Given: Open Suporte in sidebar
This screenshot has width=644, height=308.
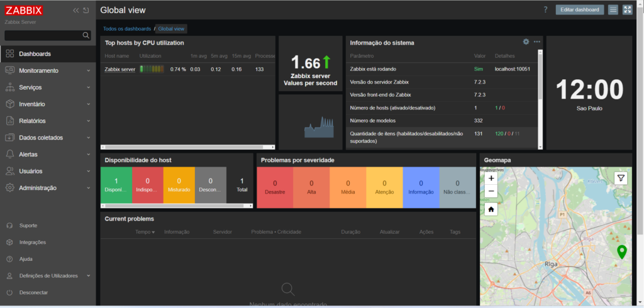Looking at the screenshot, I should (28, 226).
